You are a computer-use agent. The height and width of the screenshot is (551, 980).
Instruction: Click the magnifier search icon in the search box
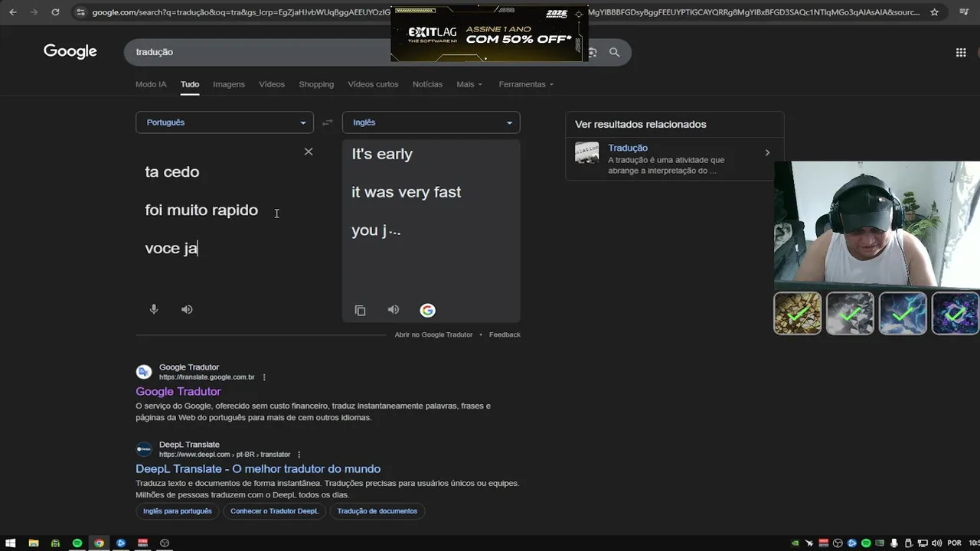[x=614, y=52]
